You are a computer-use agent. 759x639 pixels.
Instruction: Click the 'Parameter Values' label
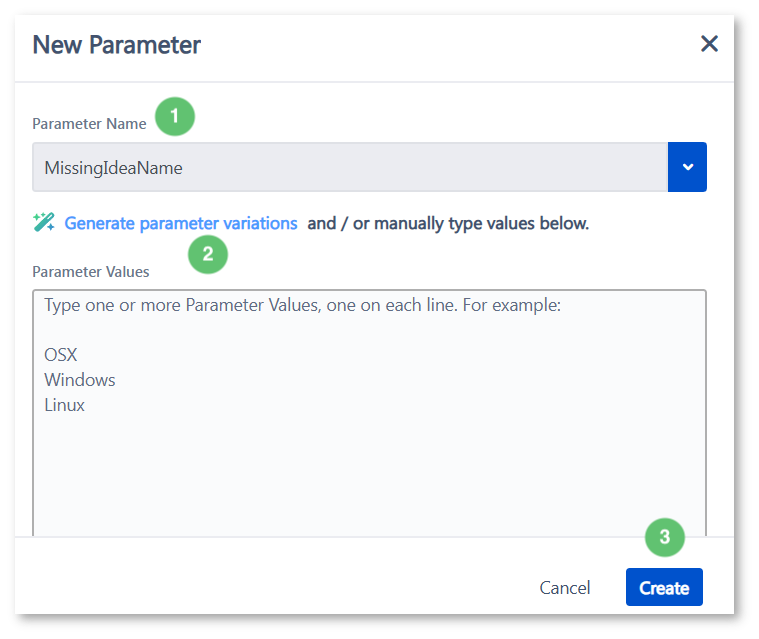(x=91, y=272)
